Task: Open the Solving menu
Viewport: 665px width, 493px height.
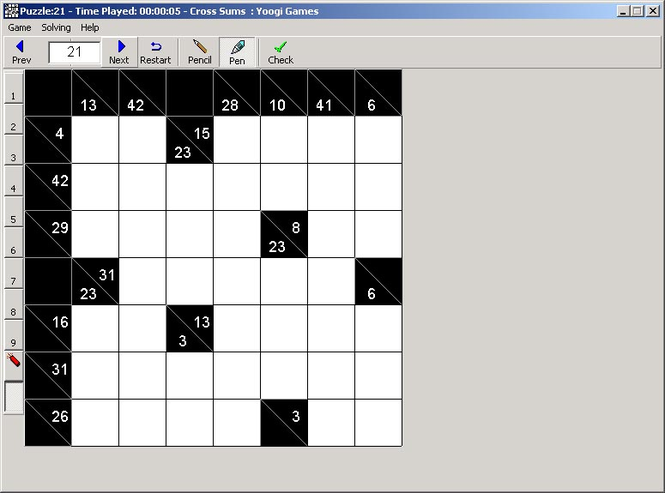Action: click(x=56, y=28)
